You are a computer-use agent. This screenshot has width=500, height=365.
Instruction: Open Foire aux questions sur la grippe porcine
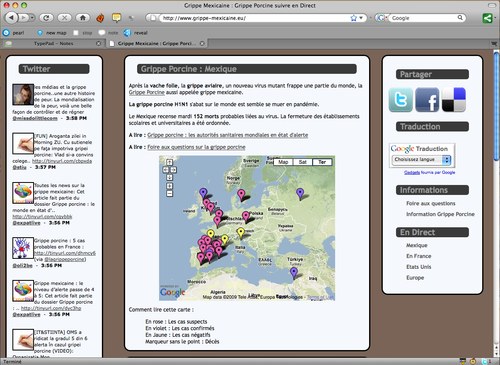(196, 147)
